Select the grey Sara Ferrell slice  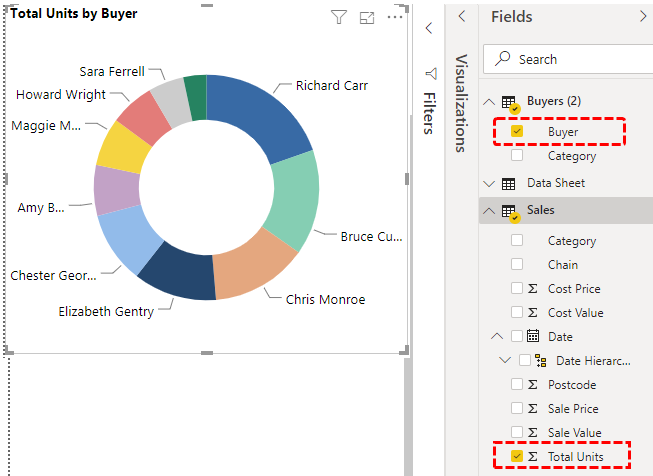(x=171, y=102)
